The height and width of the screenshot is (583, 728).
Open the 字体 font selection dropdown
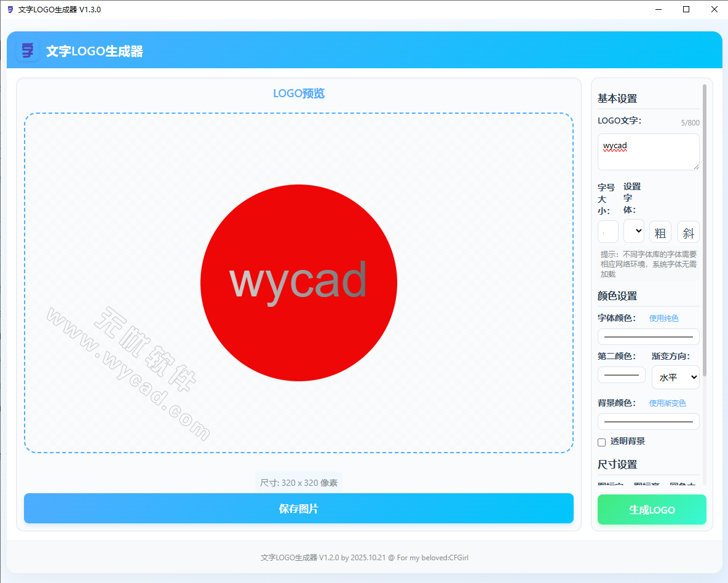tap(634, 231)
